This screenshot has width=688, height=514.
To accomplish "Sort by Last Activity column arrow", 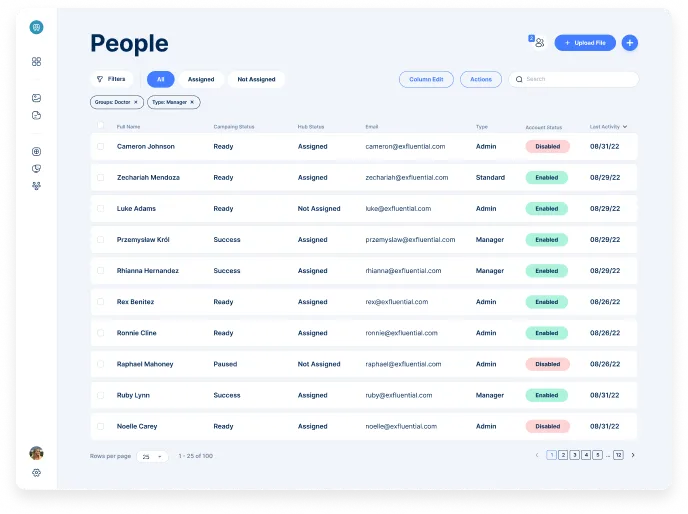I will (625, 127).
